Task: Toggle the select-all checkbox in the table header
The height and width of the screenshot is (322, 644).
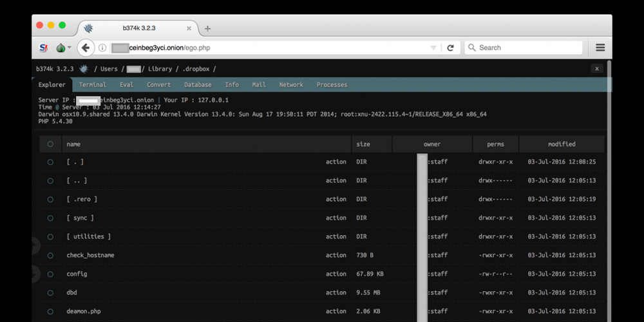Action: click(50, 144)
